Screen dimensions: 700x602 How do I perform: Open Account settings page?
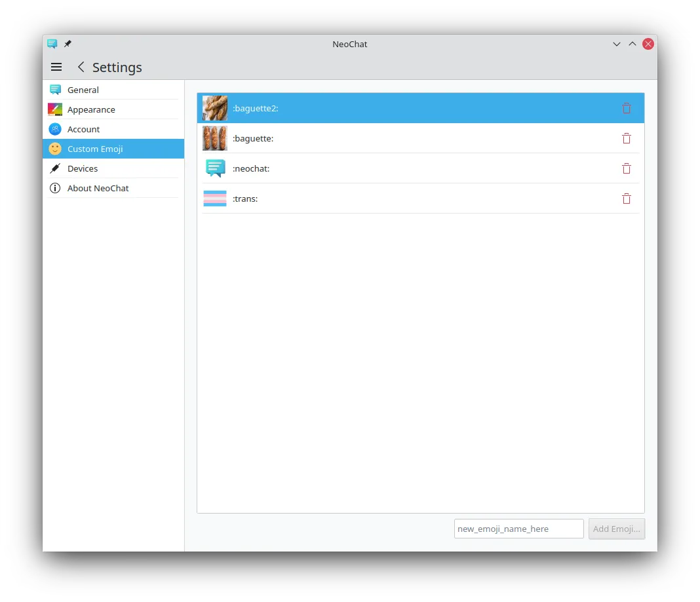click(113, 129)
